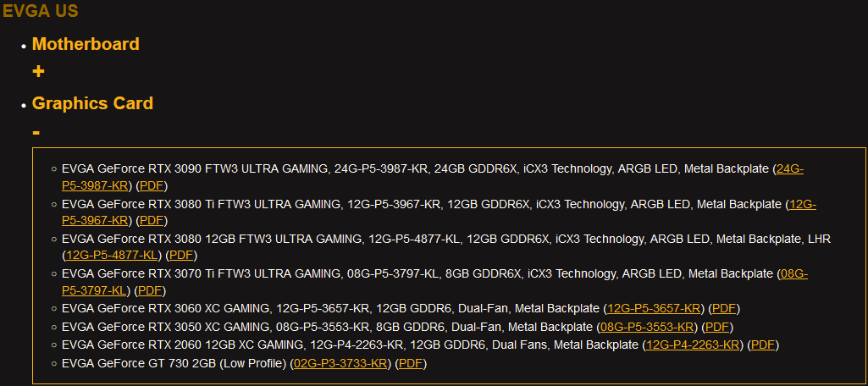Open PDF for RTX 3080 12GB LHR
Image resolution: width=868 pixels, height=386 pixels.
(182, 255)
